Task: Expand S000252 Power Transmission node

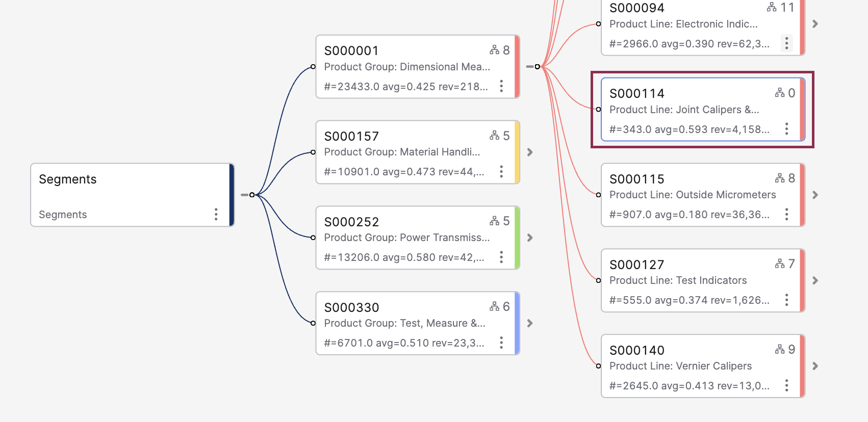Action: pyautogui.click(x=530, y=238)
